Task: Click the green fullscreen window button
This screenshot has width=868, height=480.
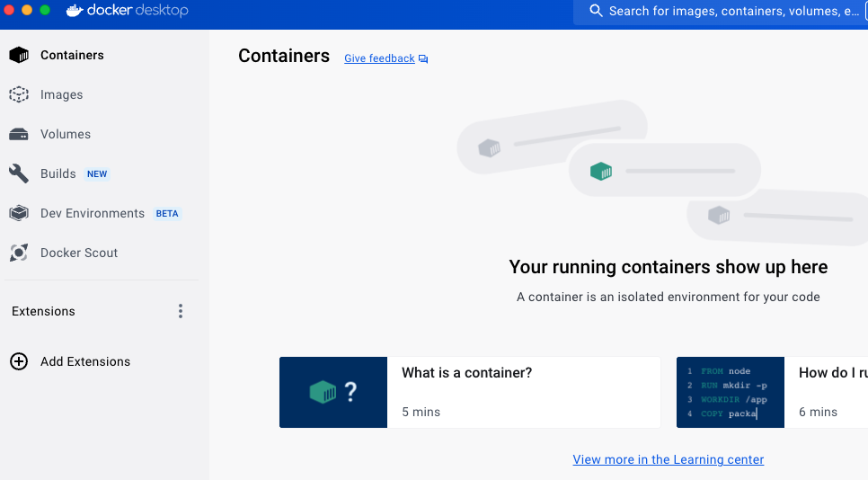Action: pyautogui.click(x=45, y=10)
